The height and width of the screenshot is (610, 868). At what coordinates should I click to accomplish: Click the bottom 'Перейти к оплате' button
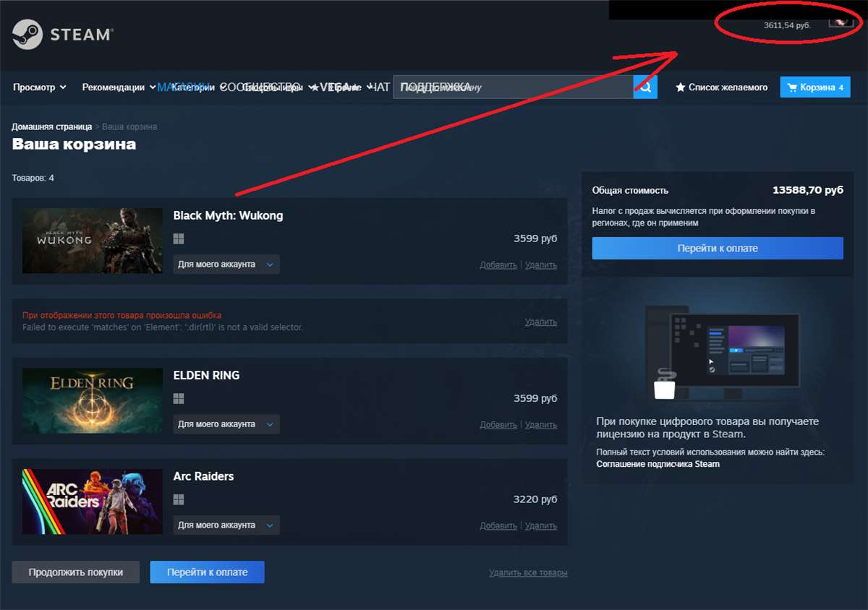tap(208, 572)
